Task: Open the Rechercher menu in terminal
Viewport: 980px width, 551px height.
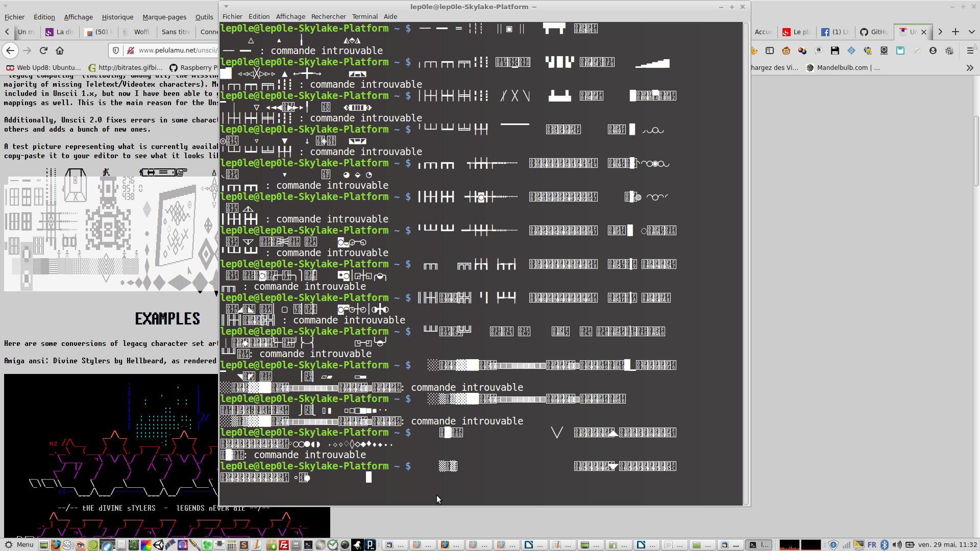Action: (x=328, y=16)
